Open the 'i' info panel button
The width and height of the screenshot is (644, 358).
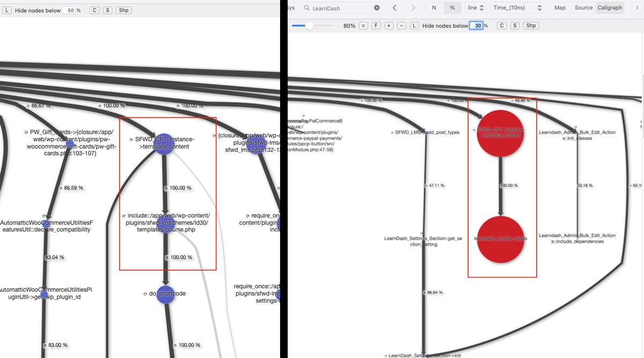pyautogui.click(x=636, y=8)
